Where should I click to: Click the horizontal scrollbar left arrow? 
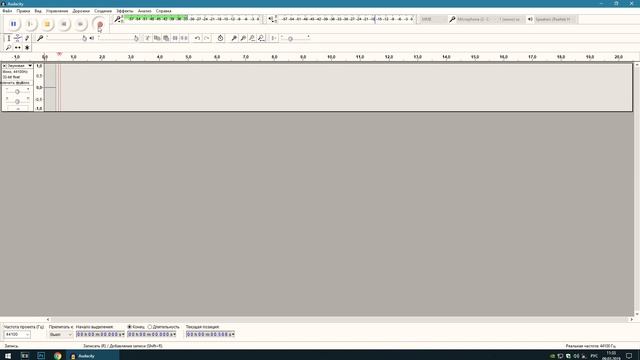pyautogui.click(x=48, y=320)
